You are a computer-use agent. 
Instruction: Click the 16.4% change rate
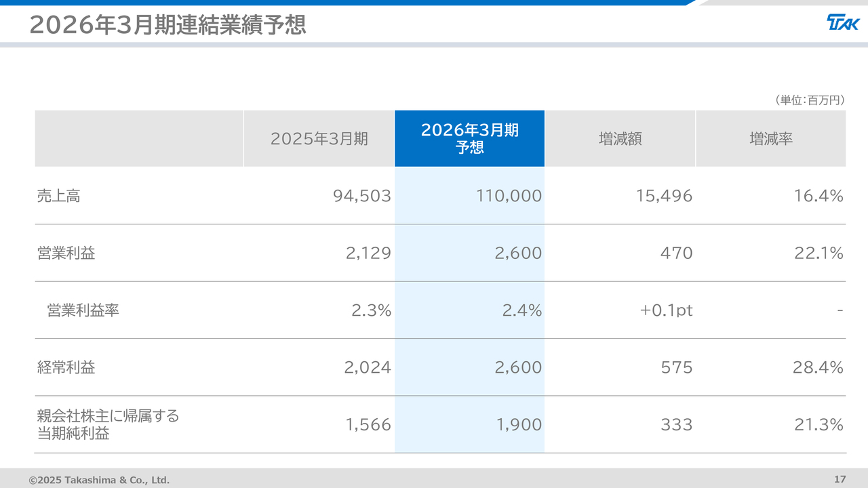coord(818,197)
